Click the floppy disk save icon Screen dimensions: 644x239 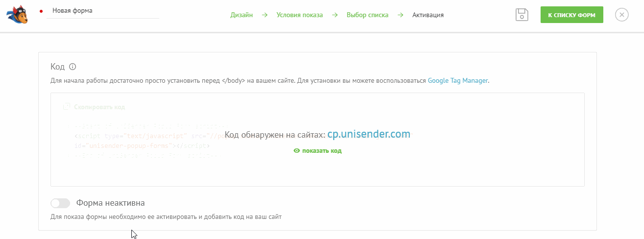tap(522, 15)
